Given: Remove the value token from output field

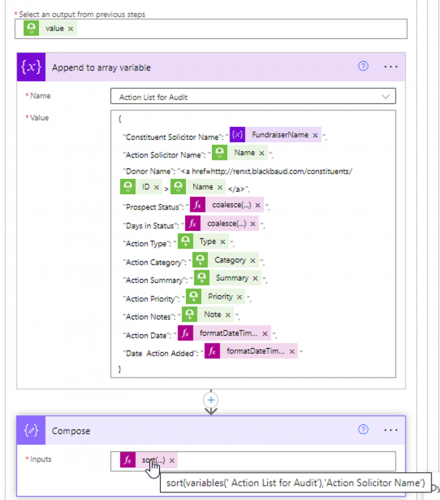Looking at the screenshot, I should tap(71, 29).
